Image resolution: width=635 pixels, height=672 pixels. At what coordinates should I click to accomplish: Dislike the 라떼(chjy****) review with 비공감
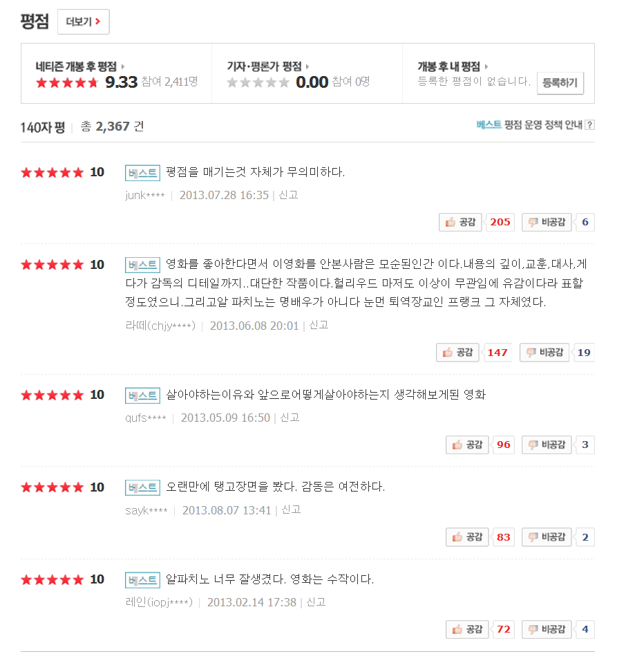coord(544,353)
